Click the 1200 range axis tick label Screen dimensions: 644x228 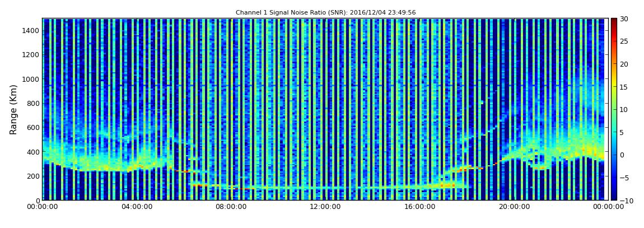click(x=31, y=55)
